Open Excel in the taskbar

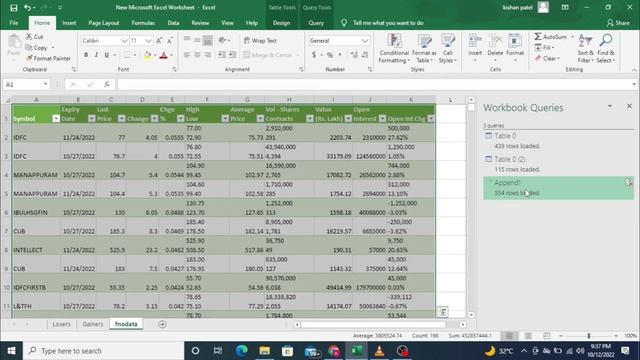(357, 351)
